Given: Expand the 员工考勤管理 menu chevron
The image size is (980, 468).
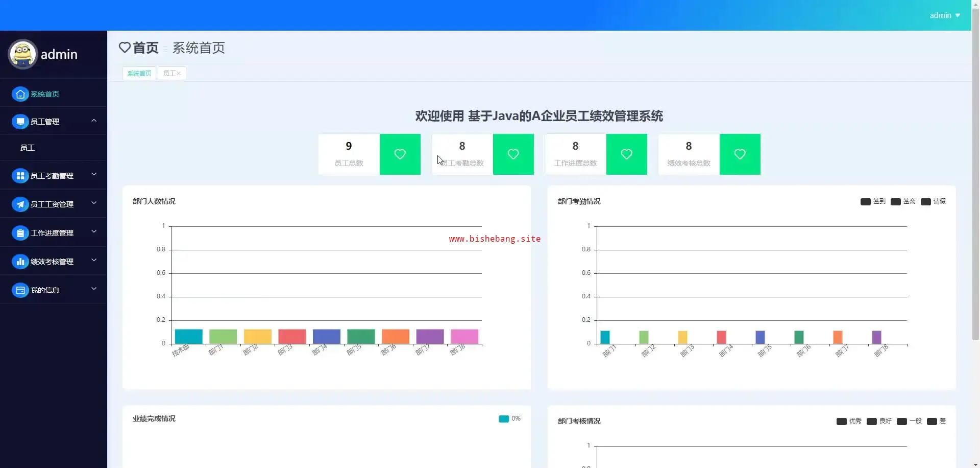Looking at the screenshot, I should pos(94,175).
